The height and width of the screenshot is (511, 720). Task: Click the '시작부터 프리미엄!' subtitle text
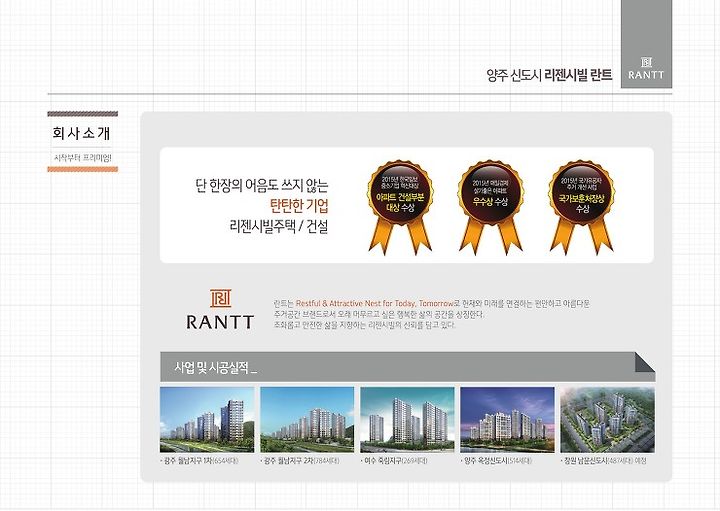click(83, 158)
